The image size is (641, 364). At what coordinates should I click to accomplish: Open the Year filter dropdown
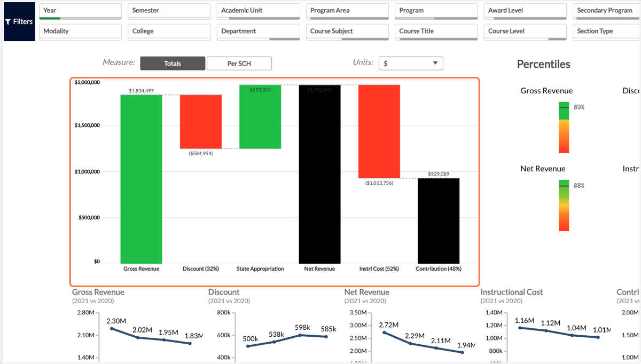coord(80,11)
